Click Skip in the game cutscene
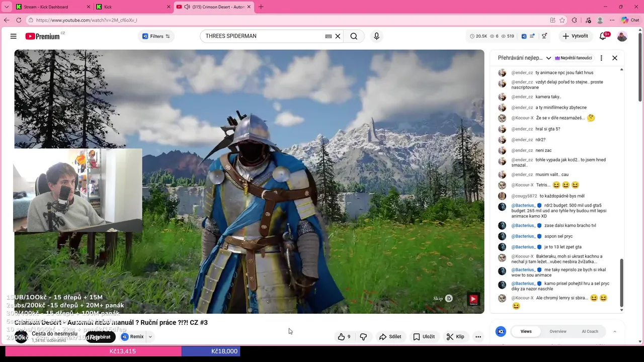644x362 pixels. [x=443, y=299]
